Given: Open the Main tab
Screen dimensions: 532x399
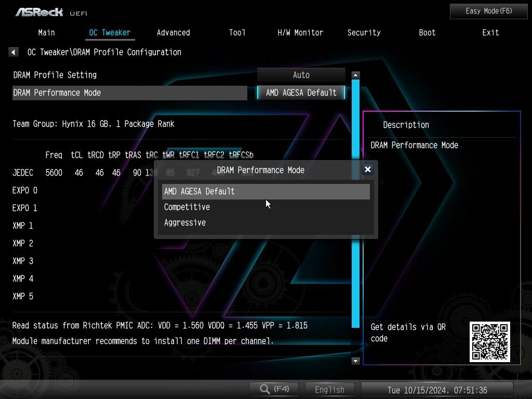Looking at the screenshot, I should point(46,33).
